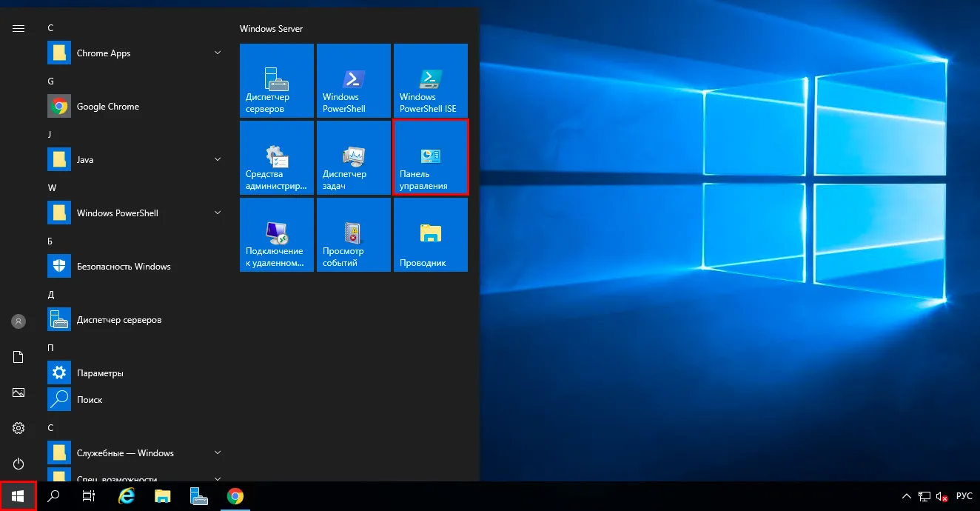980x511 pixels.
Task: Open the Диспетчер серверов tile
Action: [277, 81]
